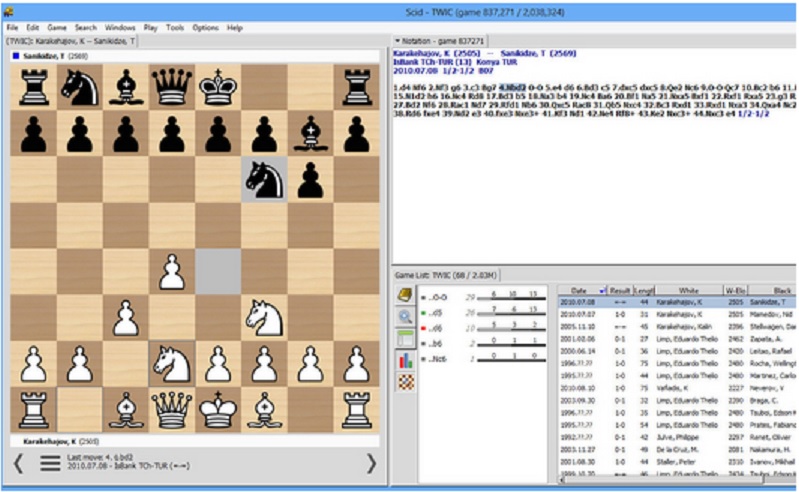Click the results bar beside the ..O-O move
Screen dimensions: 799x492
tap(511, 298)
